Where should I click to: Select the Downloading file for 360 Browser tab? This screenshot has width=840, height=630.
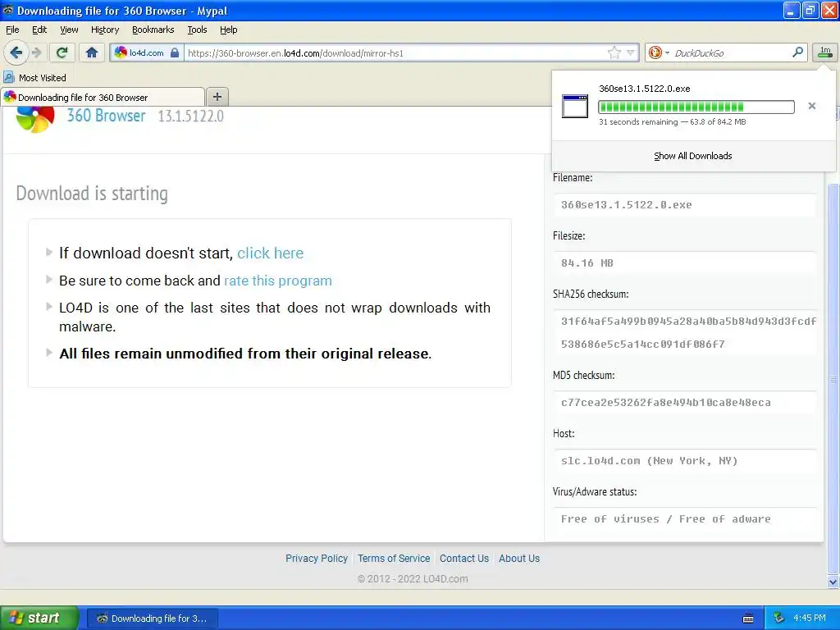[103, 97]
